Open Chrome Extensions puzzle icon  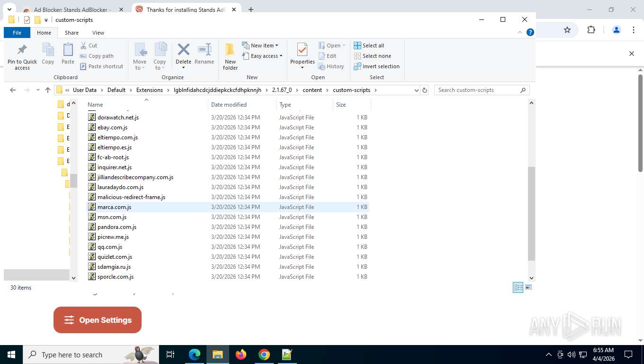[591, 30]
